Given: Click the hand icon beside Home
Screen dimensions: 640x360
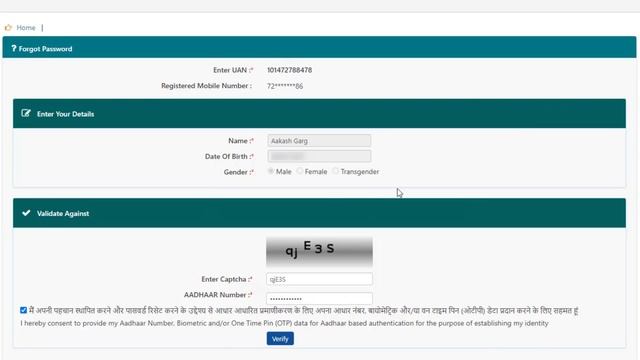Looking at the screenshot, I should [8, 28].
